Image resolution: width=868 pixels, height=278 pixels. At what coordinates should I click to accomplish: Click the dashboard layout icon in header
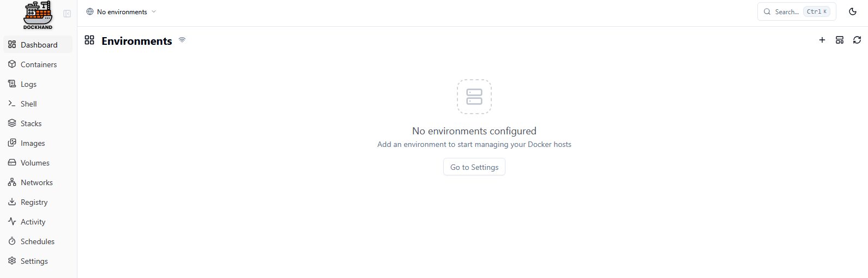click(840, 40)
